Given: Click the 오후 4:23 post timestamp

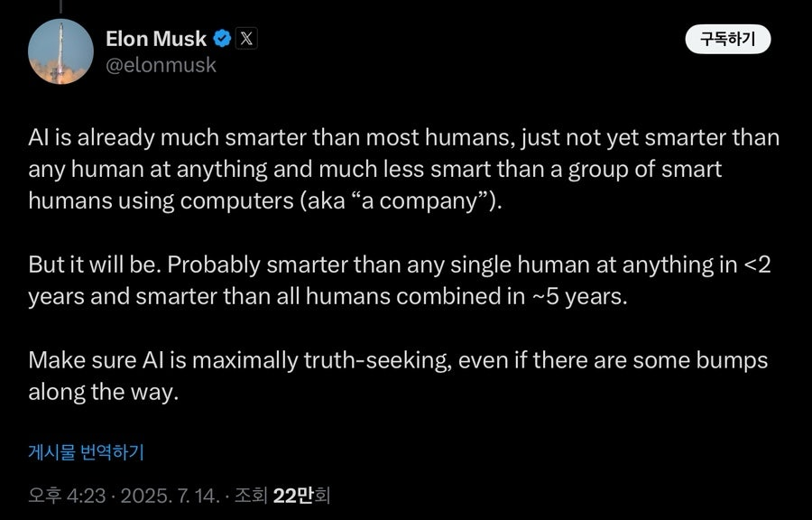Looking at the screenshot, I should (x=67, y=496).
